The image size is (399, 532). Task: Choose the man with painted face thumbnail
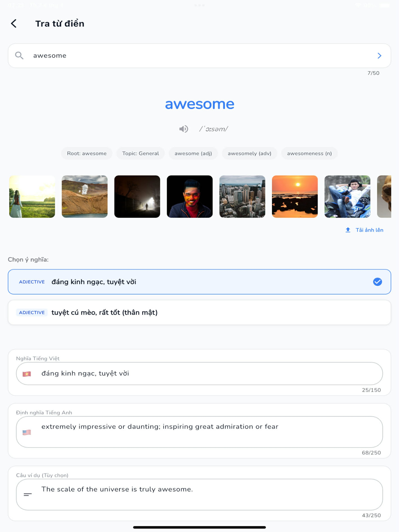pyautogui.click(x=190, y=196)
